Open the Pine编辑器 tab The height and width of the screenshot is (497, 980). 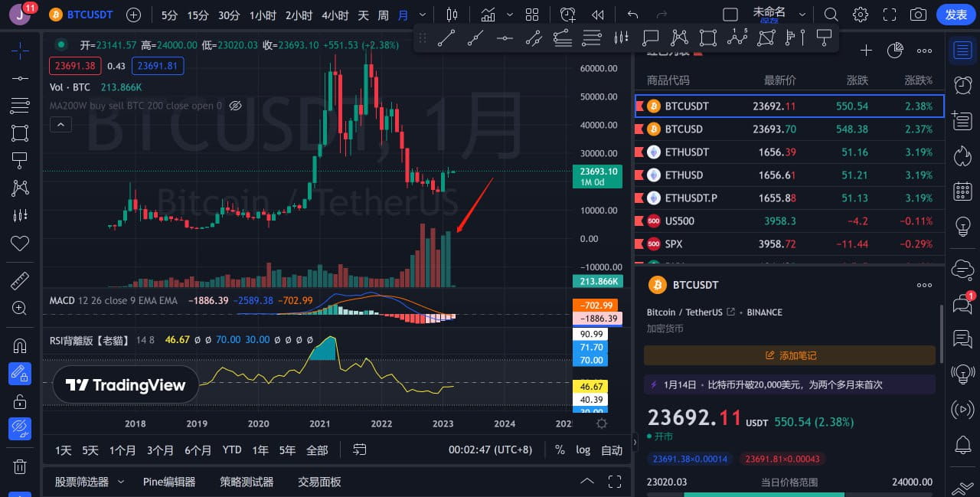(169, 482)
